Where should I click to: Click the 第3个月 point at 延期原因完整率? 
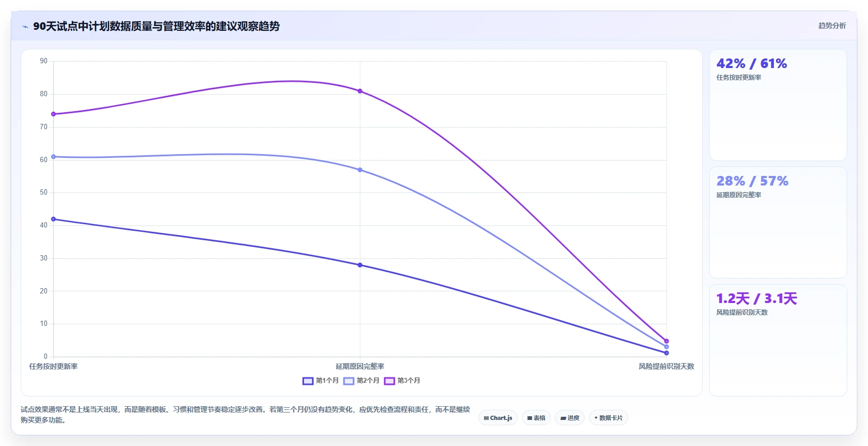(360, 91)
